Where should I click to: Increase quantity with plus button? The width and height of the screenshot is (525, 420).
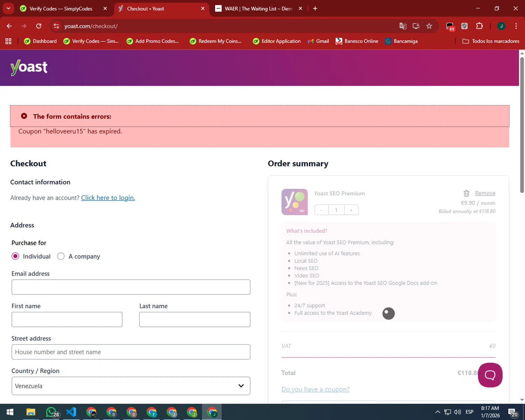[x=351, y=210]
